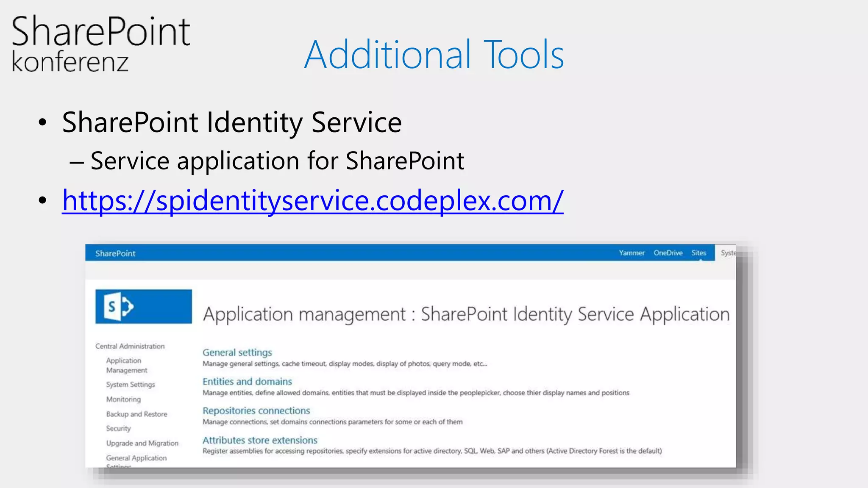Image resolution: width=868 pixels, height=488 pixels.
Task: Select Upgrade and Migration in sidebar
Action: 142,443
